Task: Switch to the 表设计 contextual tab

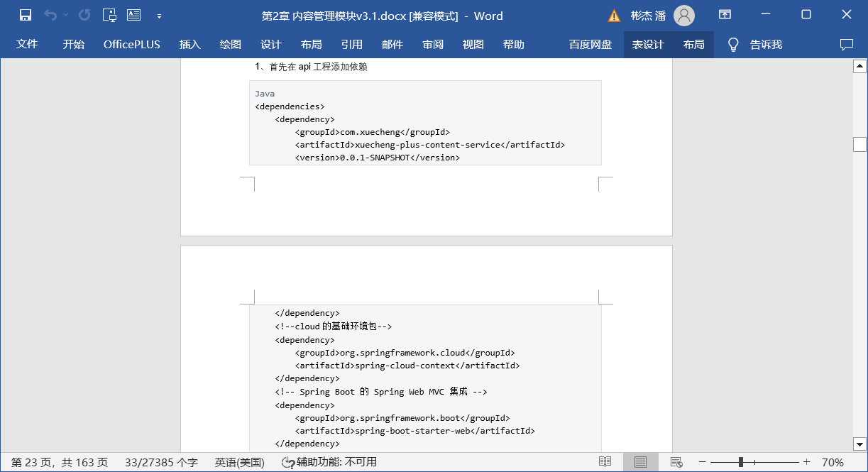Action: [x=648, y=44]
